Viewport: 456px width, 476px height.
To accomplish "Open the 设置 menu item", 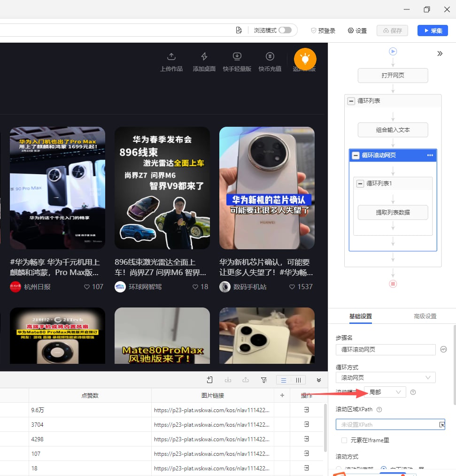I will (357, 31).
